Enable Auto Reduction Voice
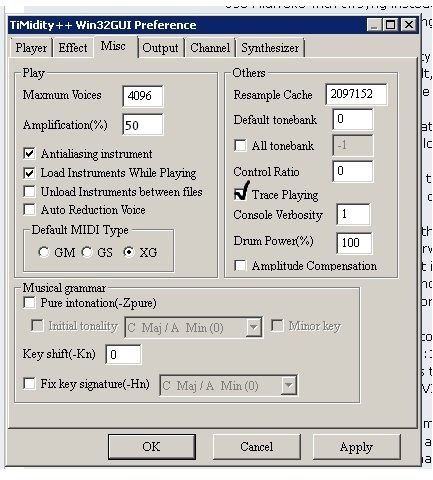Viewport: 433px width, 480px height. tap(29, 210)
